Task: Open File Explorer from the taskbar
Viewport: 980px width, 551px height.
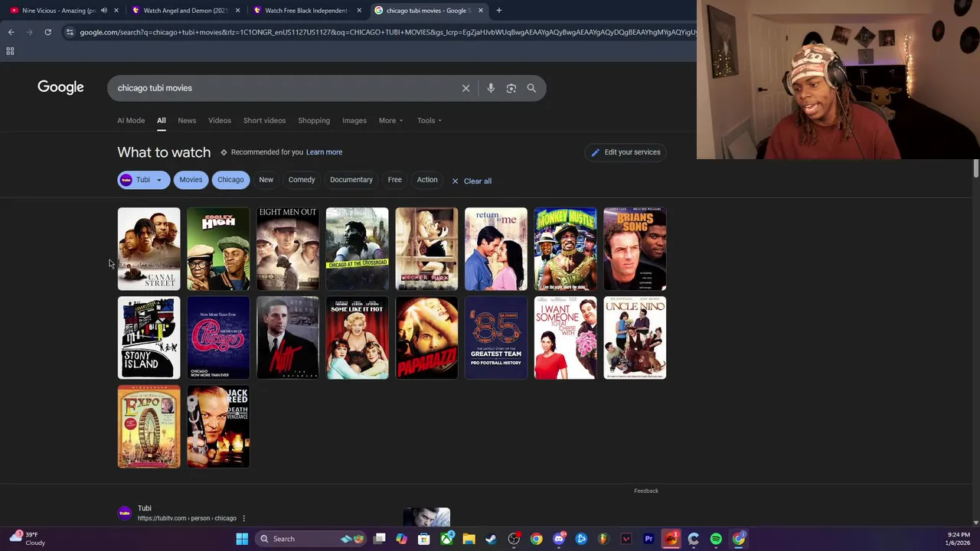Action: (x=469, y=539)
